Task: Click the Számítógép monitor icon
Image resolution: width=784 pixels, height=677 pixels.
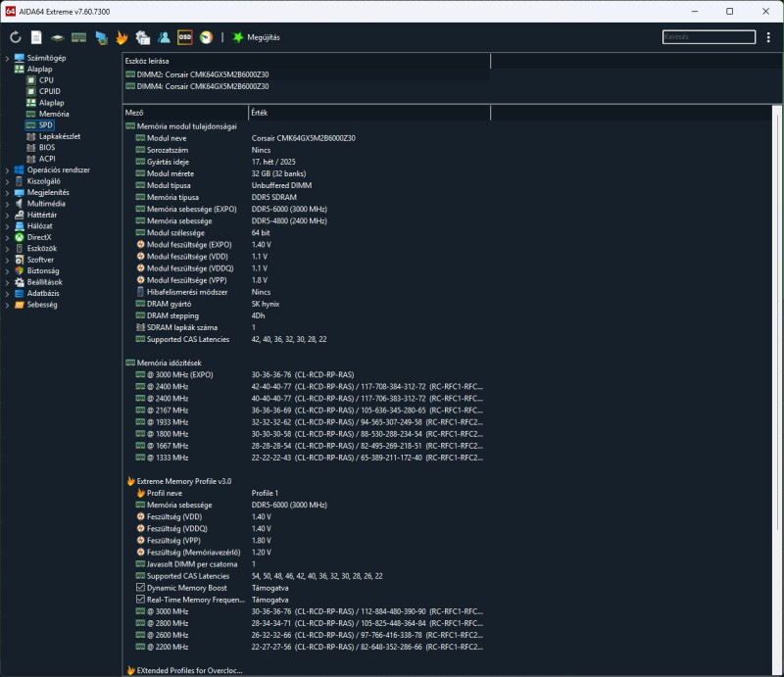Action: [x=19, y=58]
